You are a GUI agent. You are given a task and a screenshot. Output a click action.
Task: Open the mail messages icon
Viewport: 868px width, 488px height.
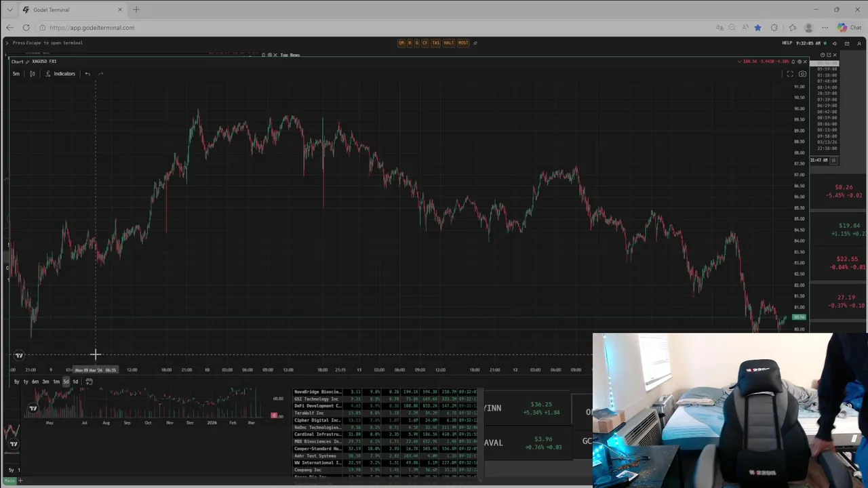click(x=846, y=43)
